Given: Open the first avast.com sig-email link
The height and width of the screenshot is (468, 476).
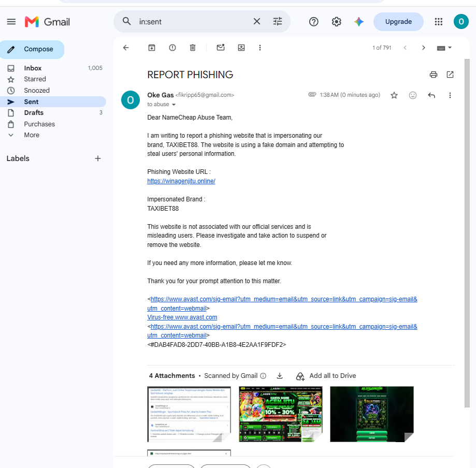Looking at the screenshot, I should tap(282, 304).
